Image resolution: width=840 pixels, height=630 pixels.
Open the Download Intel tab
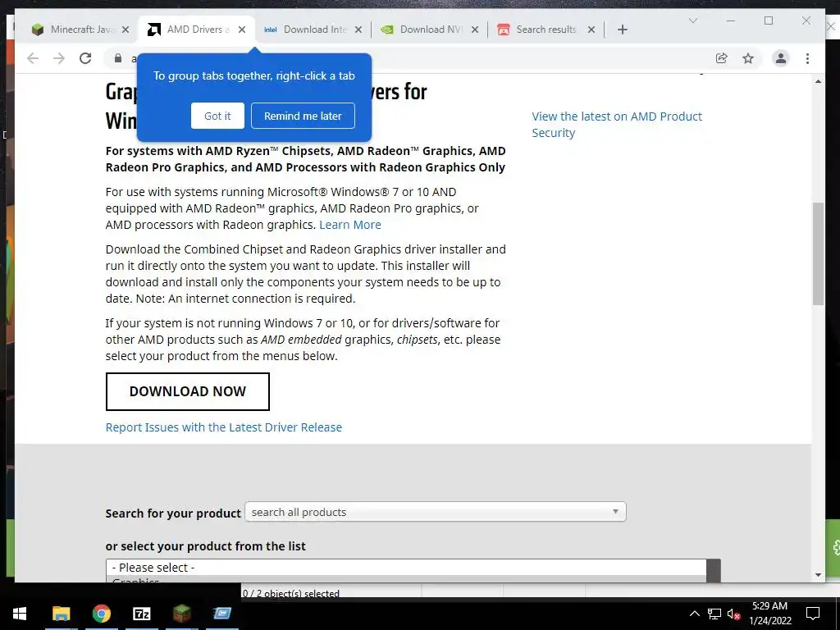point(313,30)
